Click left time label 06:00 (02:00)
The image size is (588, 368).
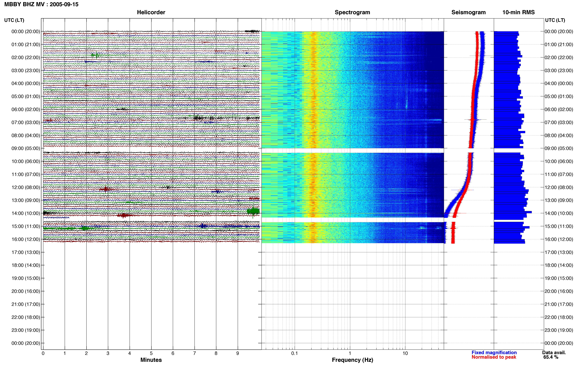point(26,109)
